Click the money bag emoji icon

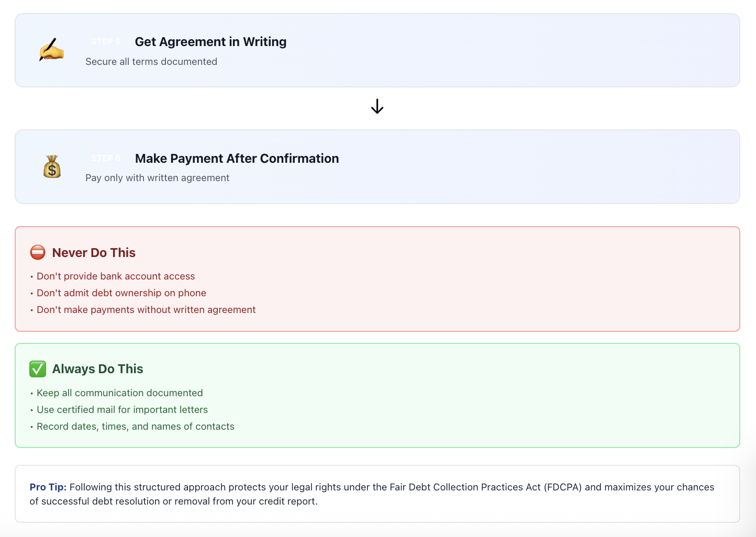[52, 166]
